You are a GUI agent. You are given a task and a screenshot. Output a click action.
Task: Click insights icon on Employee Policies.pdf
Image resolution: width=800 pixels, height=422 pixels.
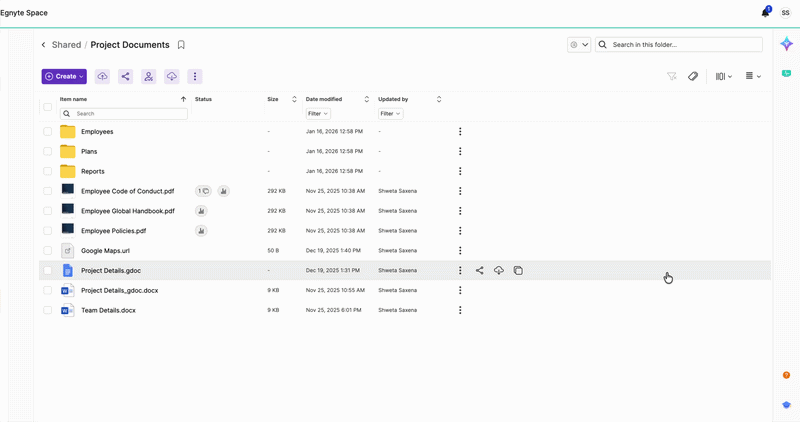(x=201, y=231)
